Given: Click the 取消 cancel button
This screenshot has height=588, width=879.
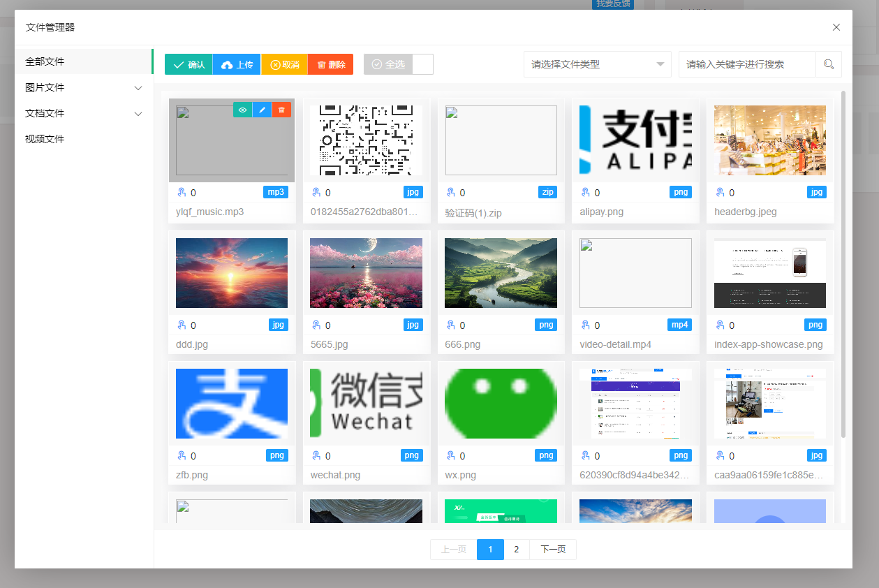Looking at the screenshot, I should (285, 64).
